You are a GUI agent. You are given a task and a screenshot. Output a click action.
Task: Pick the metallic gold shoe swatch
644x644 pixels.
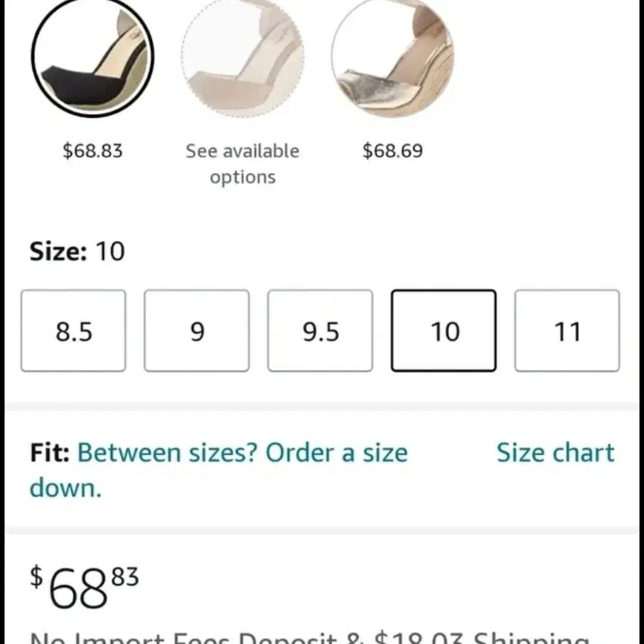point(392,57)
